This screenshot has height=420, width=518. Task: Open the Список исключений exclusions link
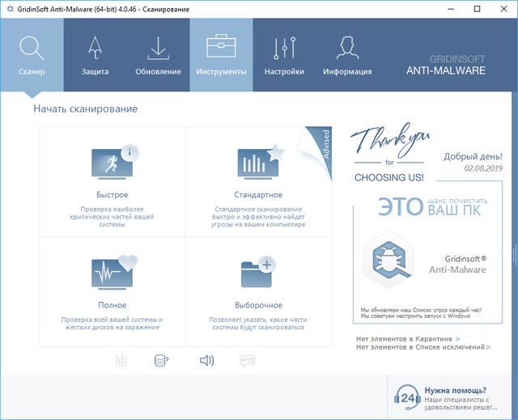422,347
